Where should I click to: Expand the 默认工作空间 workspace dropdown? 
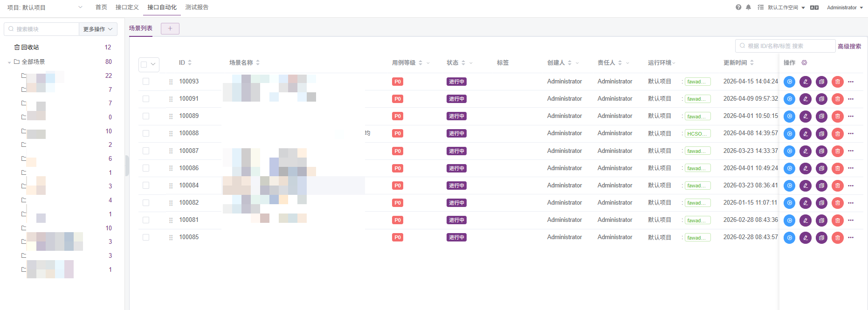pyautogui.click(x=786, y=7)
